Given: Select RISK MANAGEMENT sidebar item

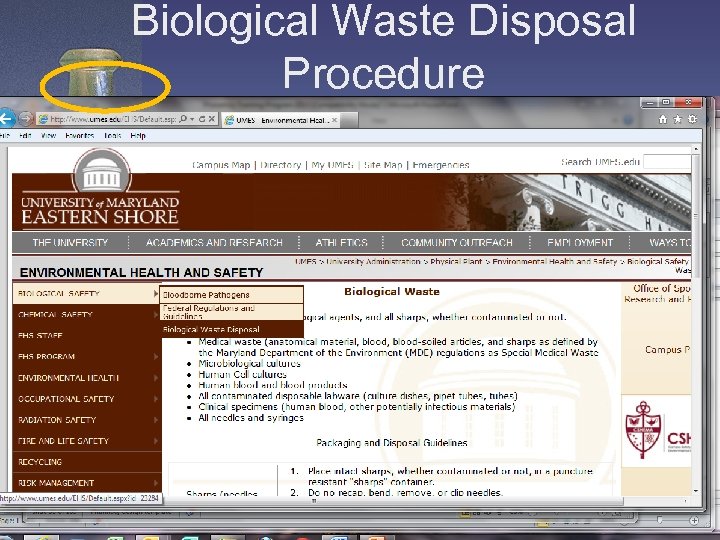Looking at the screenshot, I should pyautogui.click(x=86, y=483).
